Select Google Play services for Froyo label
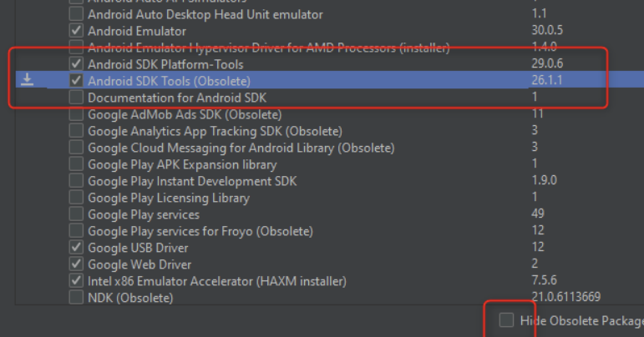Screen dimensions: 644x337 200,232
